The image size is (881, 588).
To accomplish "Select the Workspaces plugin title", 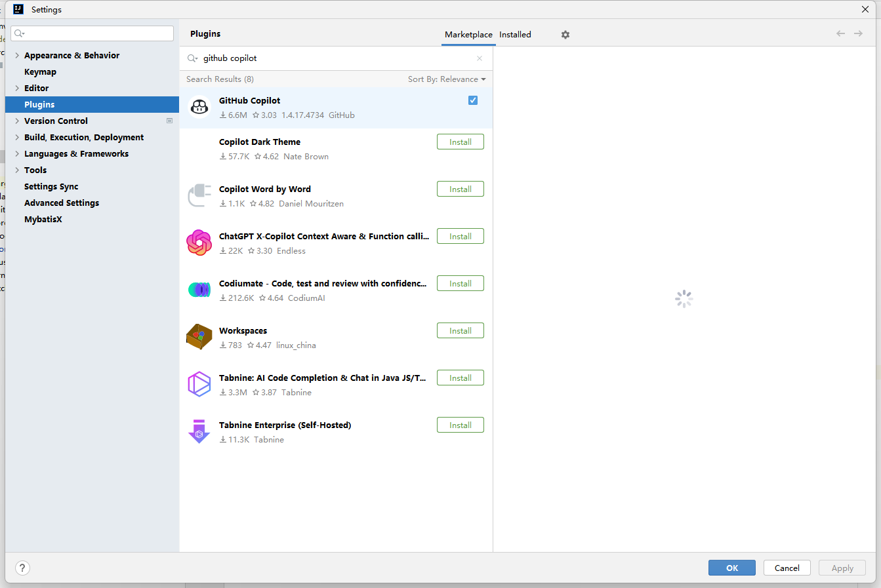I will click(x=243, y=330).
